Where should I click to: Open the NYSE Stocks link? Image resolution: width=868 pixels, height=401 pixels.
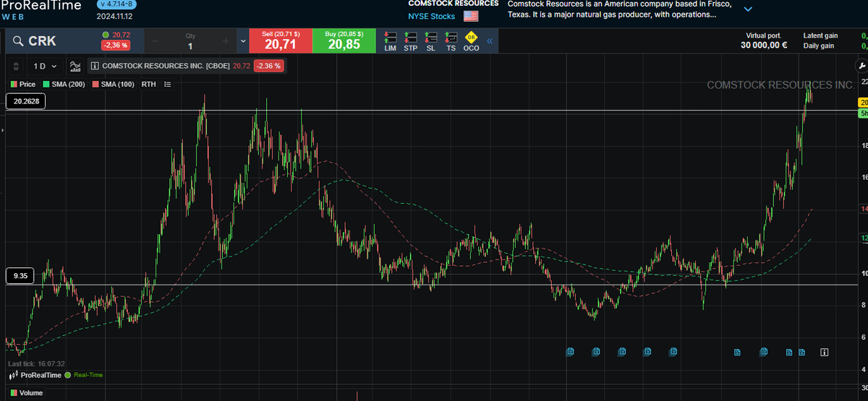[x=432, y=16]
